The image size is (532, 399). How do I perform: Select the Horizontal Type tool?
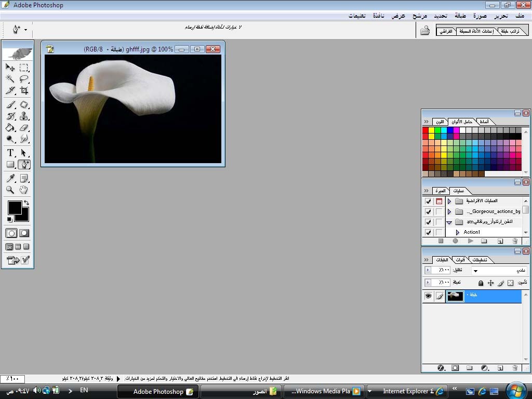coord(10,153)
